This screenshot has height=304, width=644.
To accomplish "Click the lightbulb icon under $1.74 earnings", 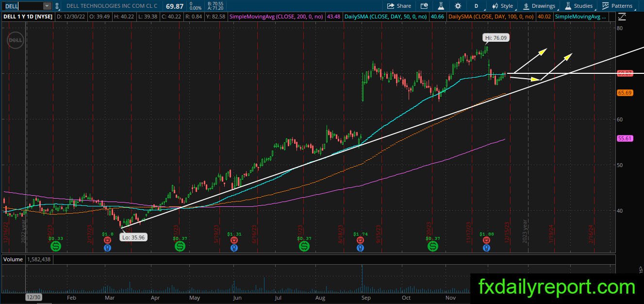I will [360, 248].
